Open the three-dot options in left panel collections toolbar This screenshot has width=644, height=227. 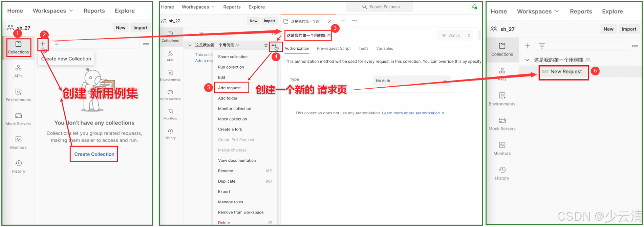(x=146, y=44)
